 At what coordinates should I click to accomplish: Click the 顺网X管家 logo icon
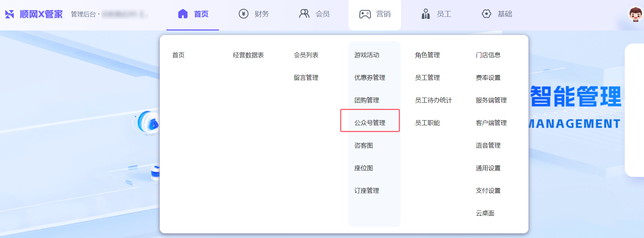10,14
